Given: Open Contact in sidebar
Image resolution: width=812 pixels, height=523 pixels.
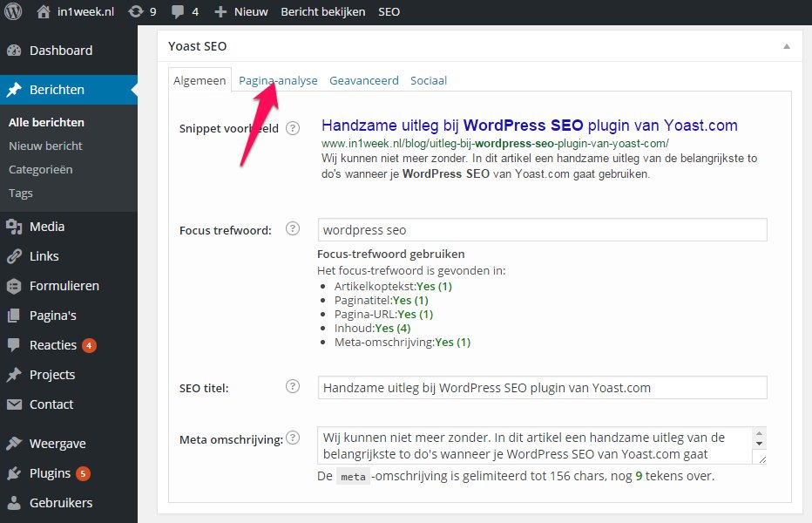Looking at the screenshot, I should [51, 404].
